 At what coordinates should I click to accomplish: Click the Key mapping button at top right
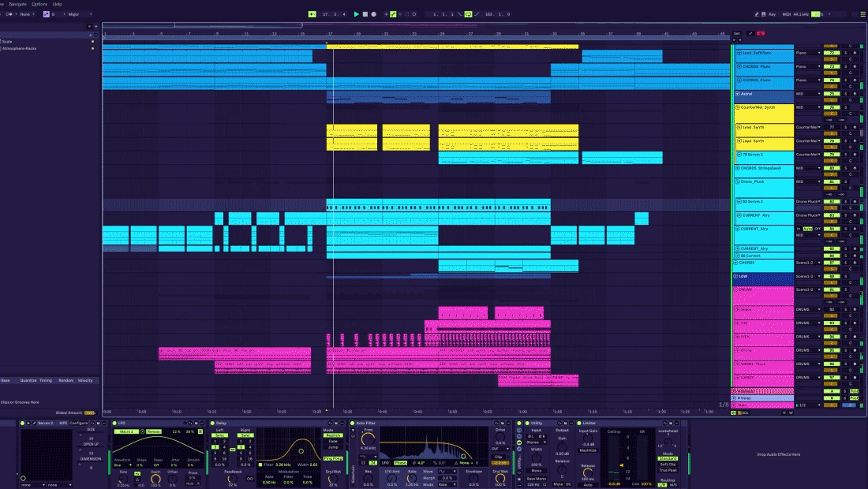tap(773, 14)
